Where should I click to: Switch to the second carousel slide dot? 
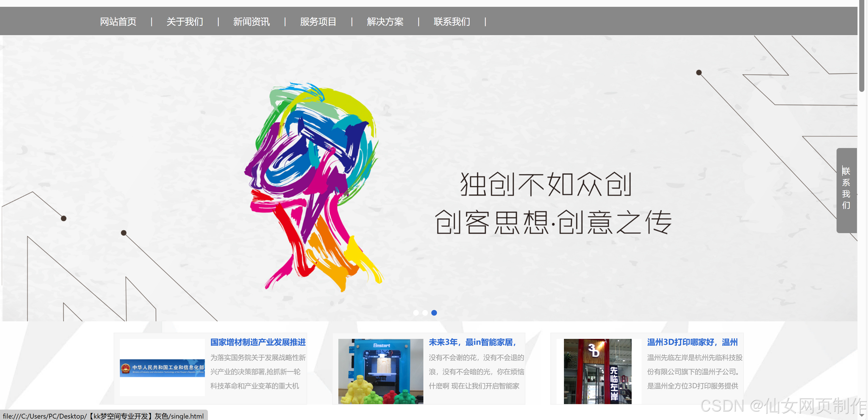click(425, 313)
